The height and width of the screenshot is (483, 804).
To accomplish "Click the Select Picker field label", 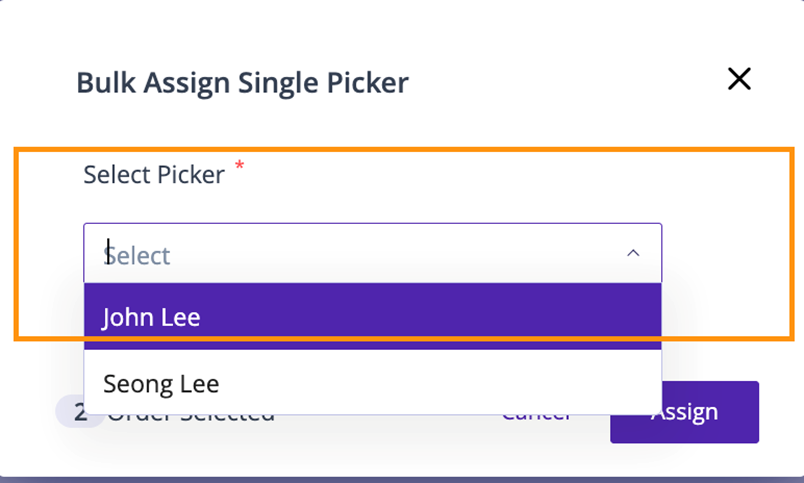I will coord(154,175).
